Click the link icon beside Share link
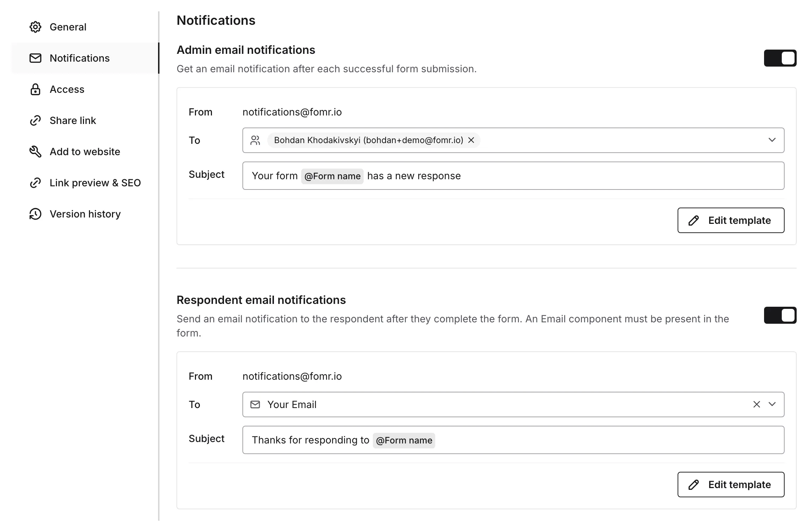Screen dimensions: 808x532 coord(35,120)
